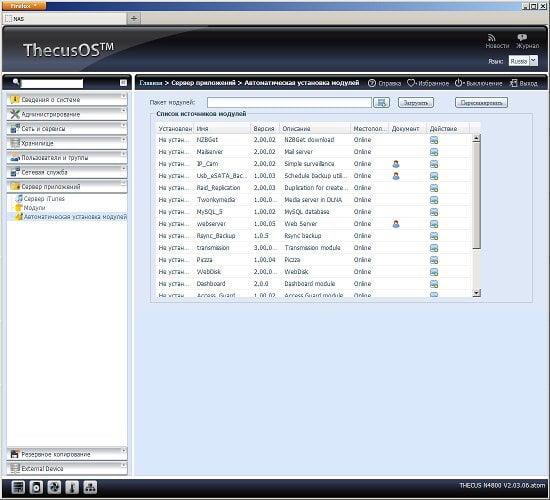Click the browse file icon beside module package field
The height and width of the screenshot is (500, 550).
coord(382,102)
